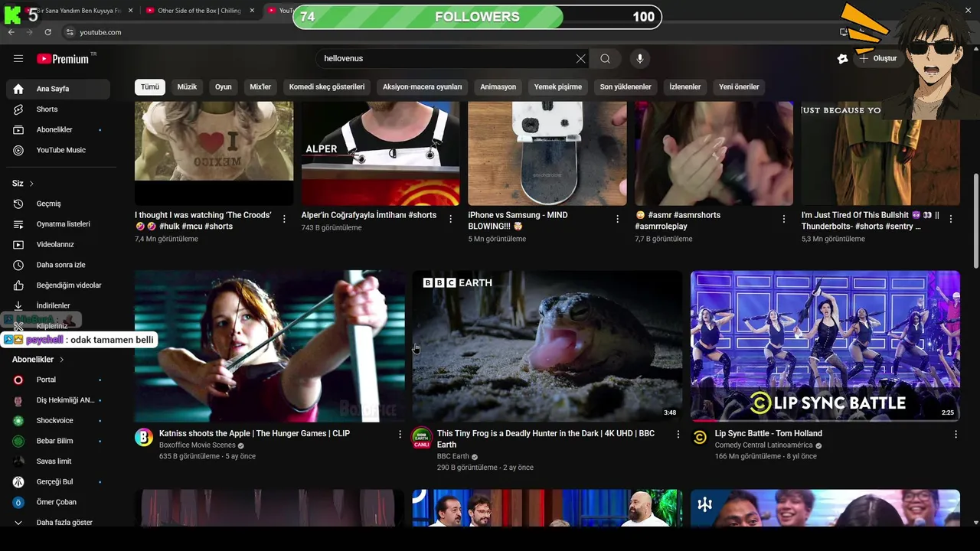Open Videolarınız page
Screen dimensions: 980x551
coord(58,245)
